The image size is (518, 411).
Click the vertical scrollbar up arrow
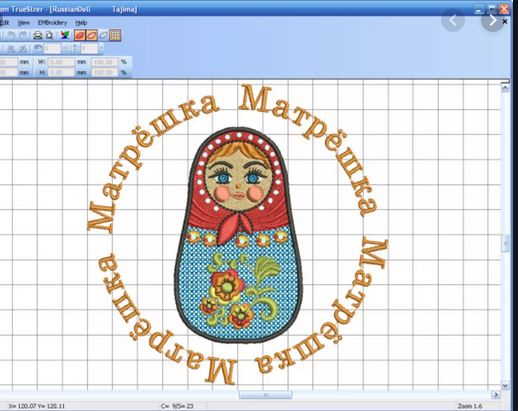[505, 87]
